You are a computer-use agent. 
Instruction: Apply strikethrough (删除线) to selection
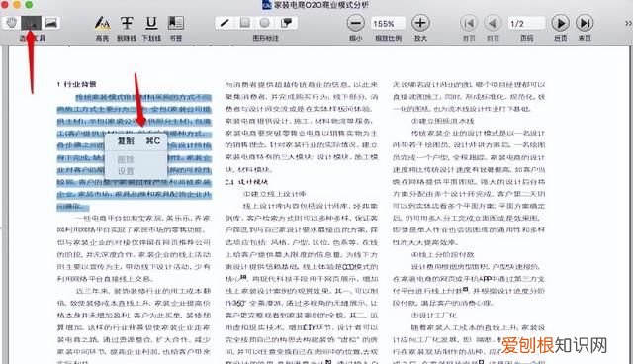[127, 23]
